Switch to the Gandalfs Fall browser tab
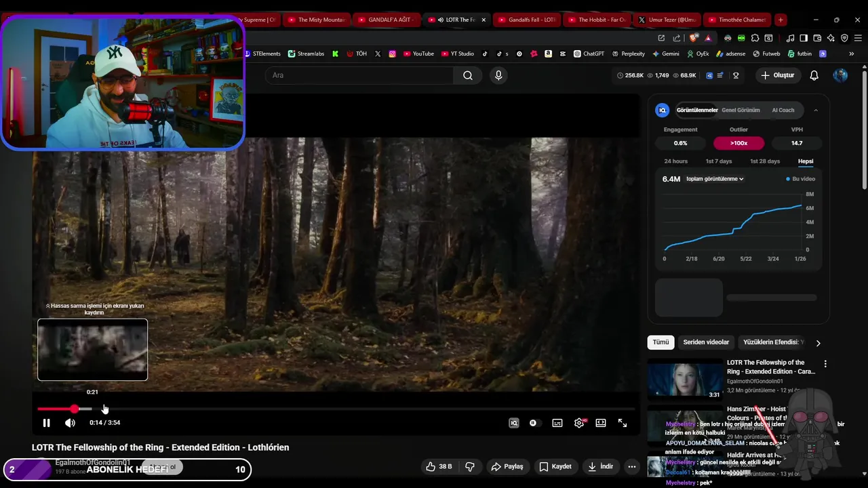 tap(526, 20)
